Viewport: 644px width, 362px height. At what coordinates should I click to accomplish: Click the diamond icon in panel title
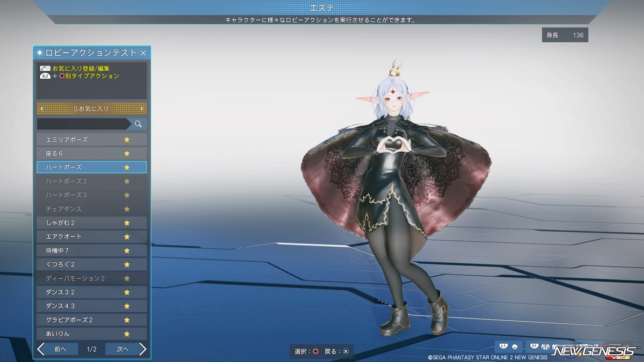(x=40, y=53)
